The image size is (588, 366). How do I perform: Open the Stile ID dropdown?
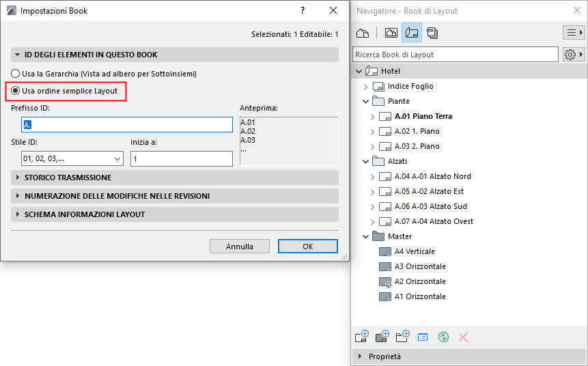(72, 158)
